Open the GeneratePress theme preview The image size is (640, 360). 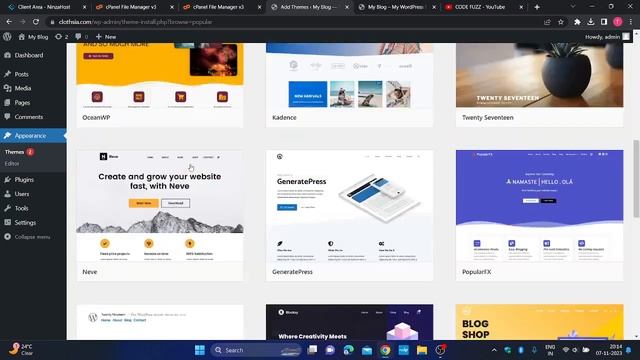[x=349, y=206]
